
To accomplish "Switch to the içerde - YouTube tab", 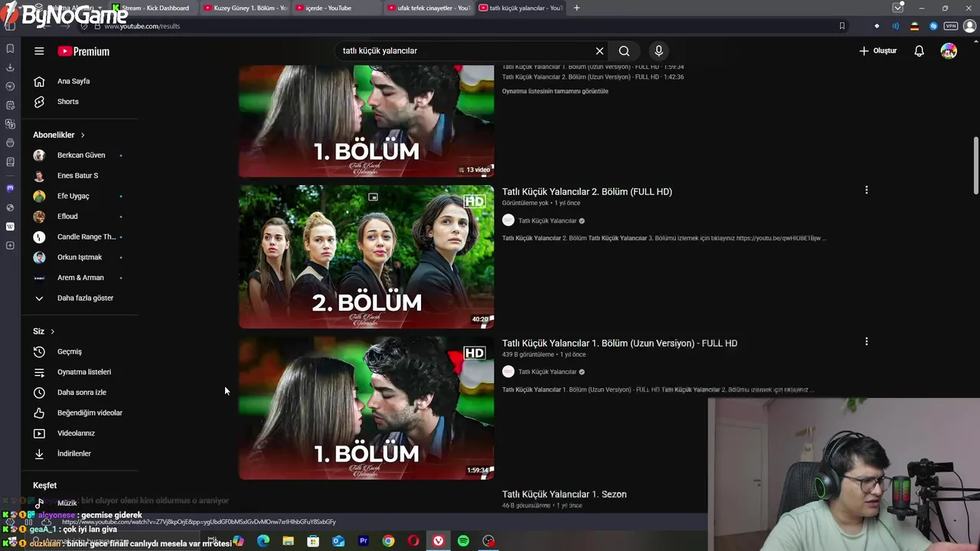I will click(337, 8).
